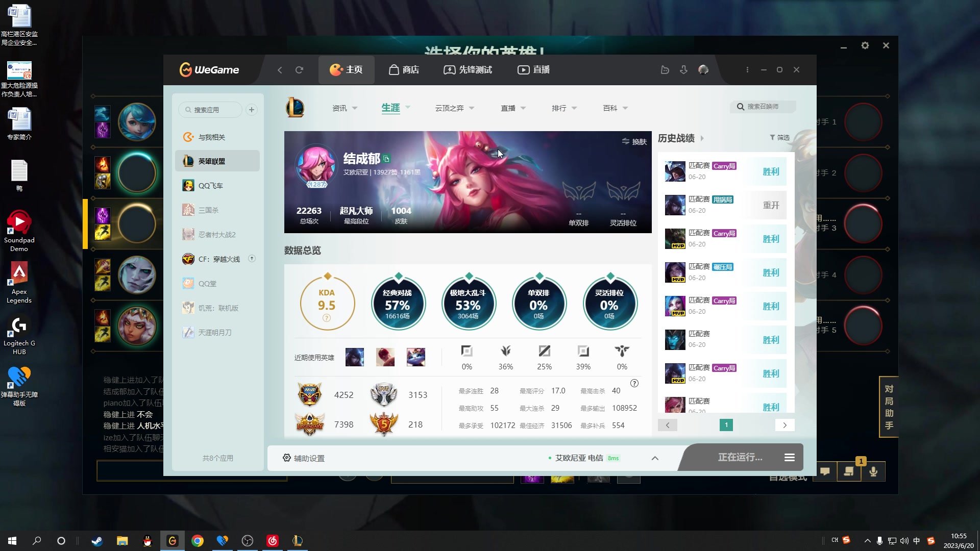Open the 甩锅局 match marked 重开
Viewport: 980px width, 551px height.
(x=725, y=205)
